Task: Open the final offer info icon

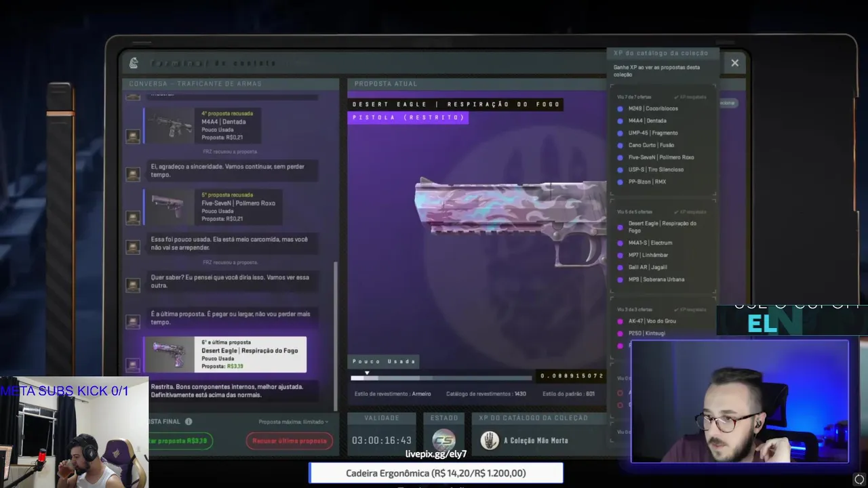Action: [189, 422]
